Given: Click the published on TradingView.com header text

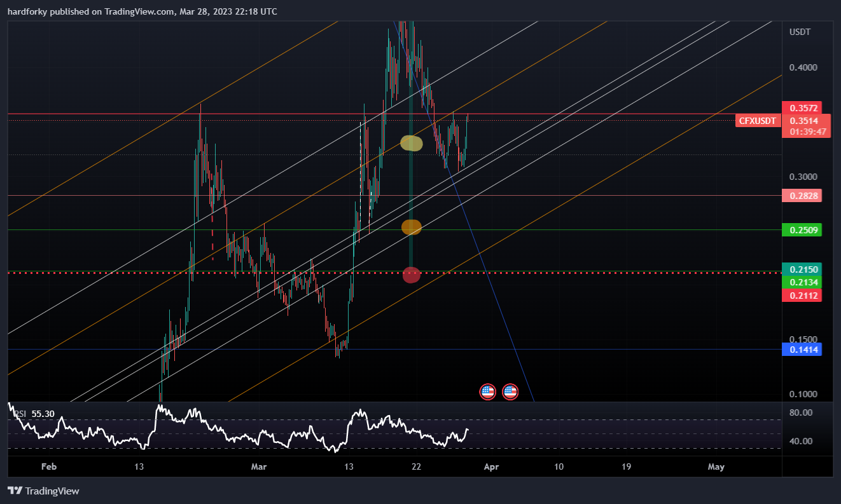Looking at the screenshot, I should click(x=142, y=11).
